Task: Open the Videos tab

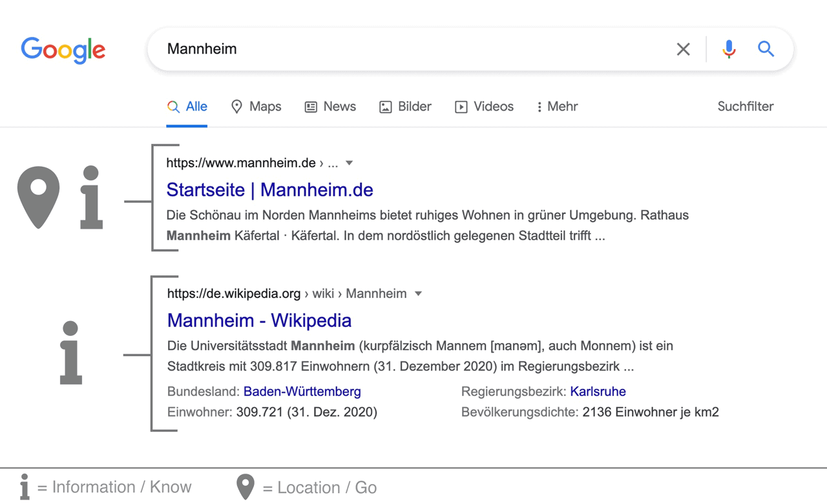Action: coord(484,107)
